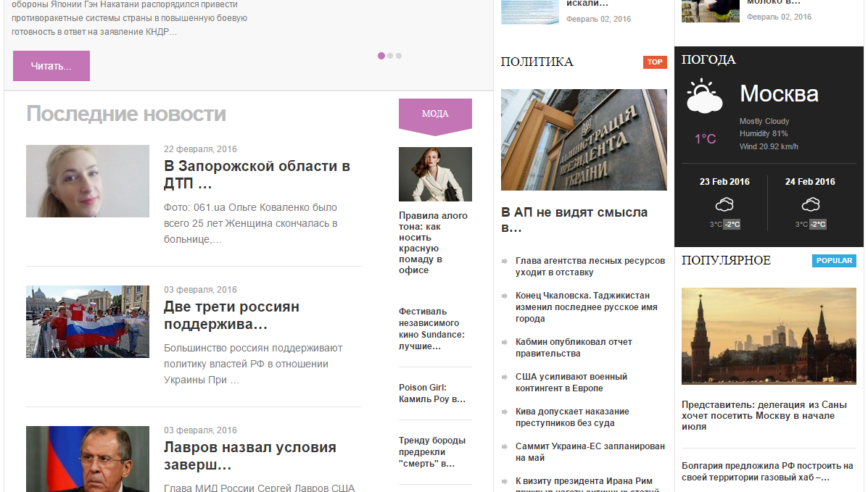Click the Последние новости heading
868x492 pixels.
(x=126, y=114)
